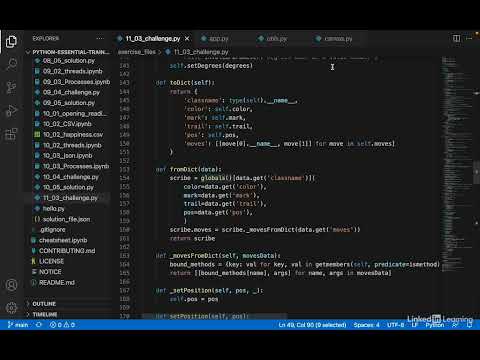Open the Search view in the activity bar
The image size is (480, 360).
coord(11,64)
